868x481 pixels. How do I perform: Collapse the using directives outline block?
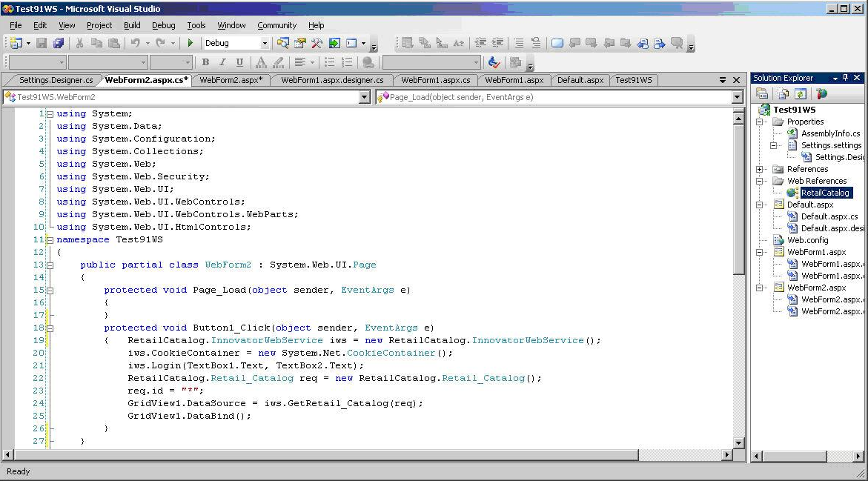pos(50,114)
